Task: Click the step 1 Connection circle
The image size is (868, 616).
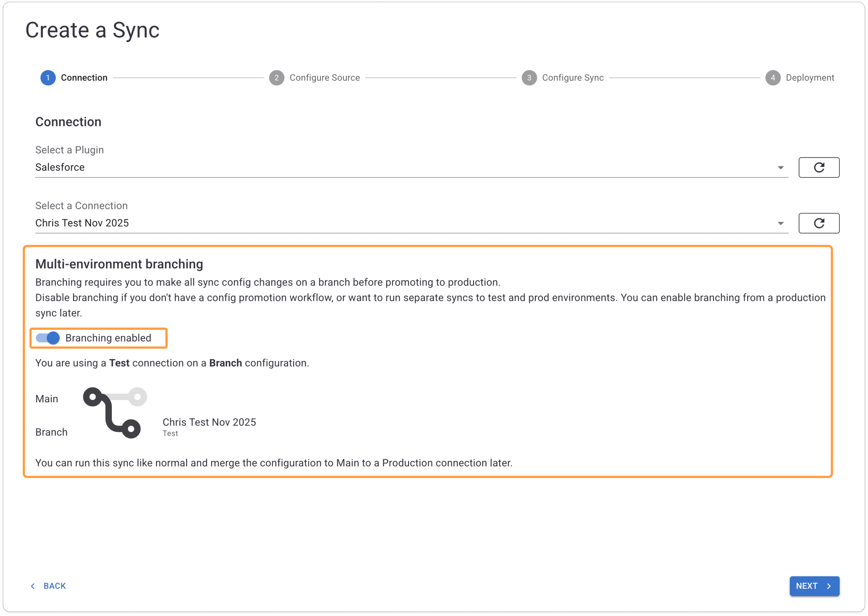Action: tap(48, 78)
